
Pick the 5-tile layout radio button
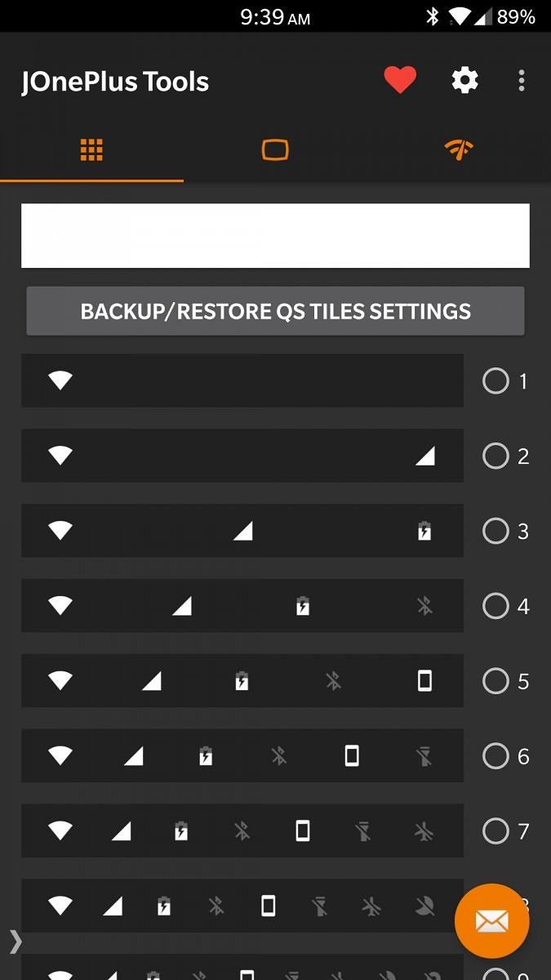pyautogui.click(x=495, y=681)
